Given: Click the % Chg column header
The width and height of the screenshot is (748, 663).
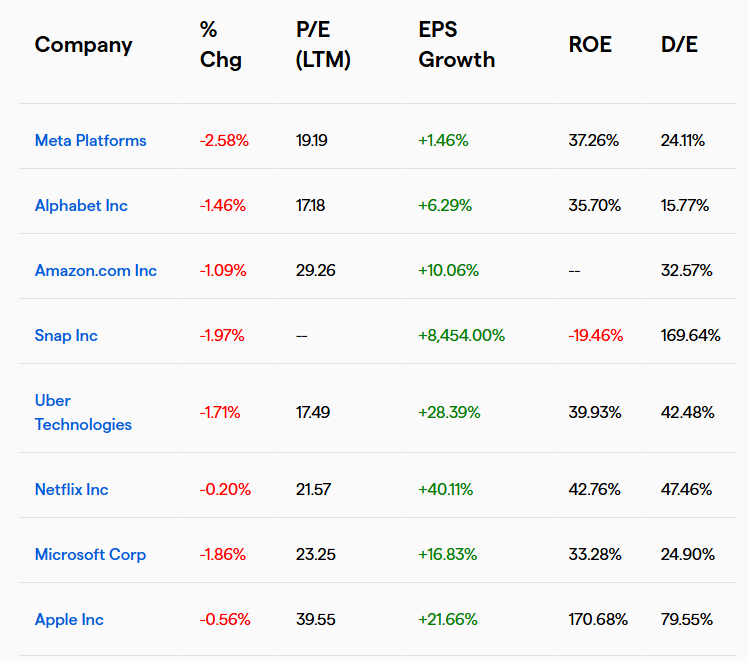Looking at the screenshot, I should click(221, 45).
